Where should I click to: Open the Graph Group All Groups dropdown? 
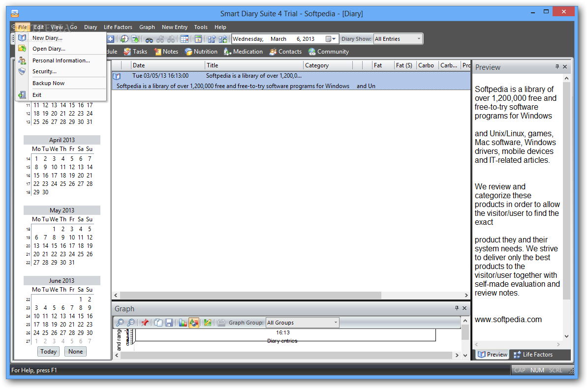click(x=302, y=323)
